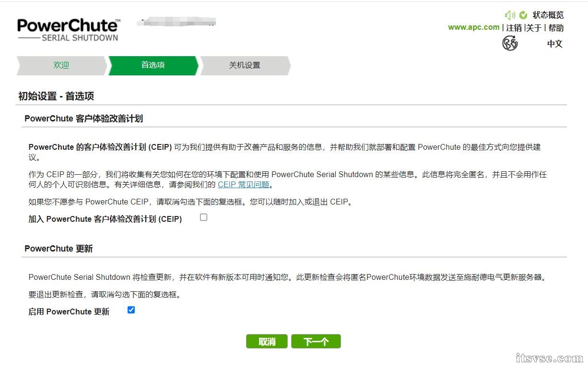588x372 pixels.
Task: Click the PowerChute Serial Shutdown logo
Action: [68, 30]
